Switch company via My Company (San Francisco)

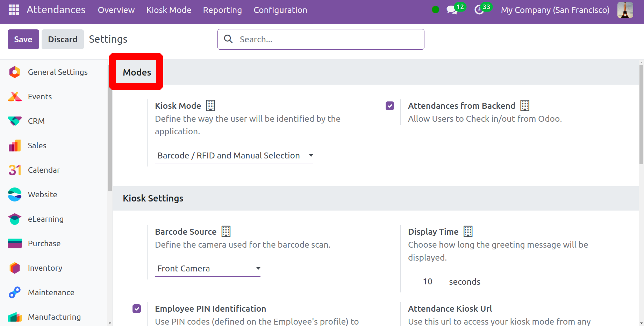pos(555,10)
